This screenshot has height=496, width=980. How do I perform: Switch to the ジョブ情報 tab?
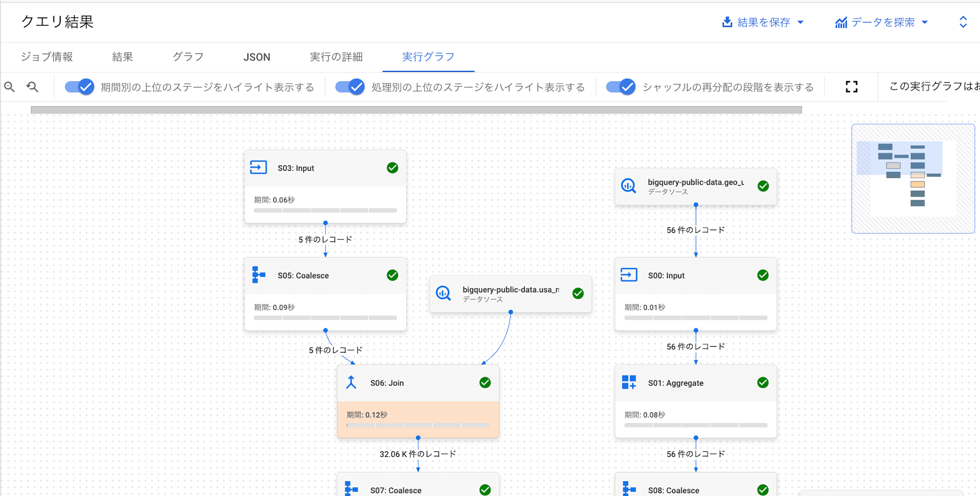(47, 57)
